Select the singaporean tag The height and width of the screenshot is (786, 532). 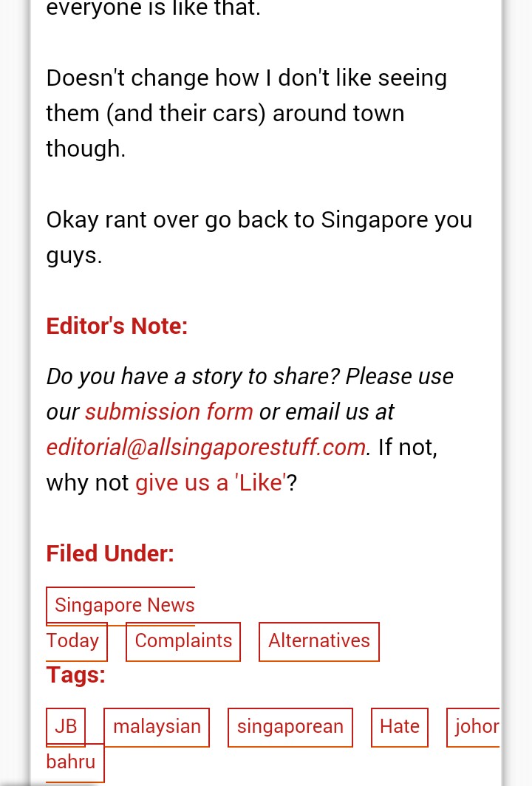(x=290, y=727)
